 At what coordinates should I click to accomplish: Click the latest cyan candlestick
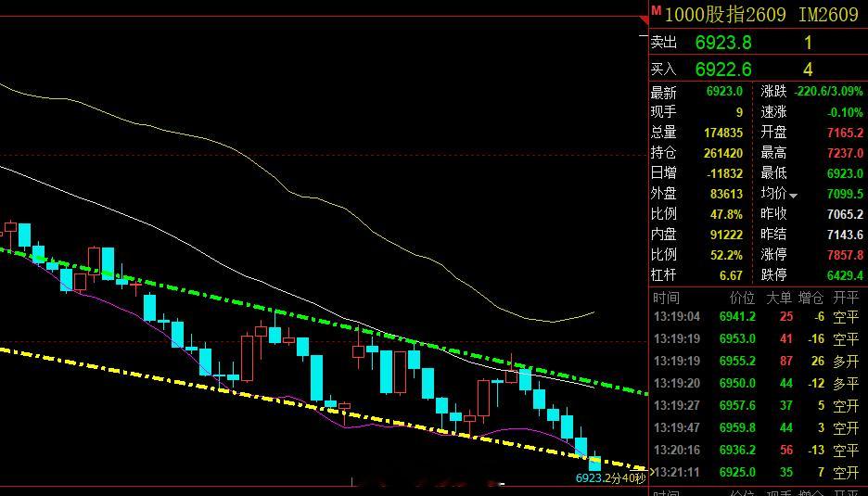point(594,463)
